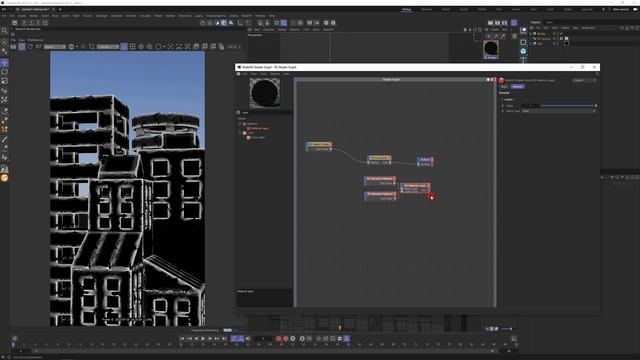Expand the RS Sky object in Object Manager
The image size is (640, 360).
click(x=531, y=34)
